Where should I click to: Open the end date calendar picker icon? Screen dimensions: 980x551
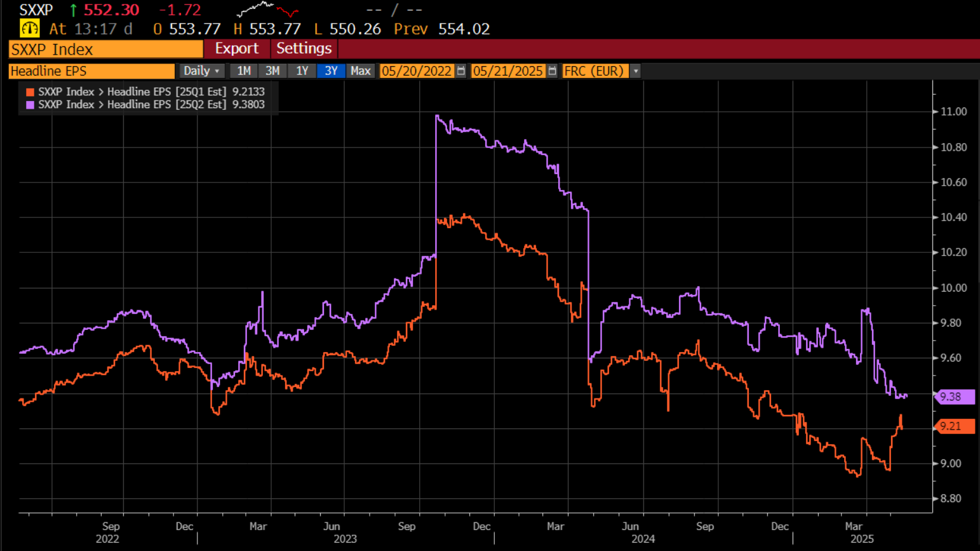tap(552, 71)
